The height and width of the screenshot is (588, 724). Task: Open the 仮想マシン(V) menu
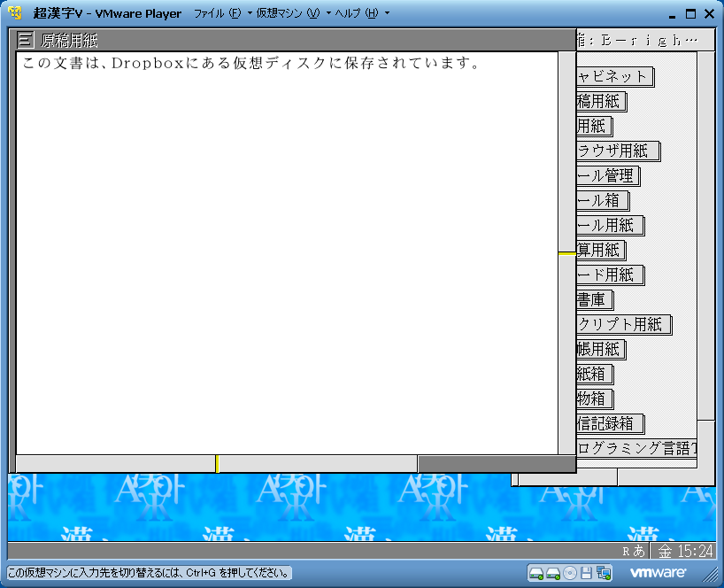(x=288, y=13)
